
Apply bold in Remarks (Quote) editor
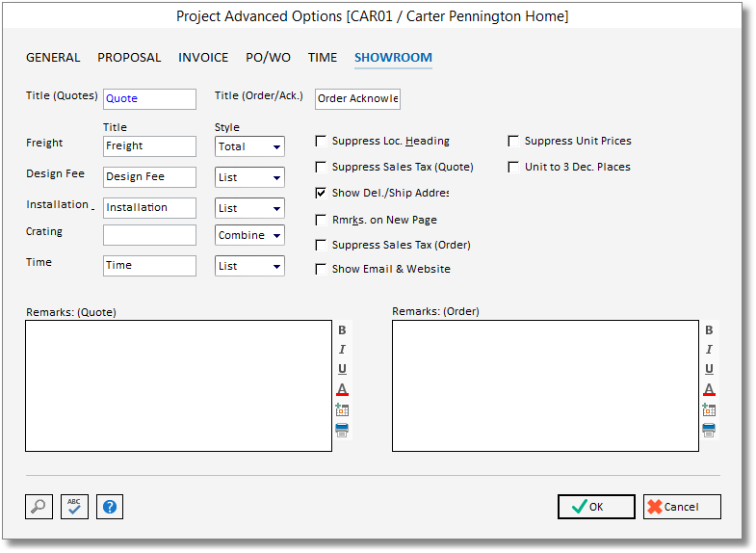pyautogui.click(x=342, y=330)
